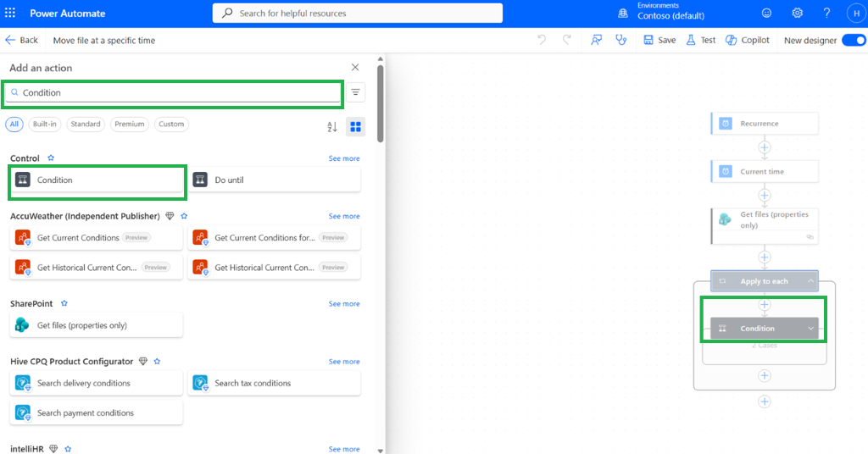Screen dimensions: 868x454
Task: Favorite the AccuWeather connector star
Action: pos(184,216)
